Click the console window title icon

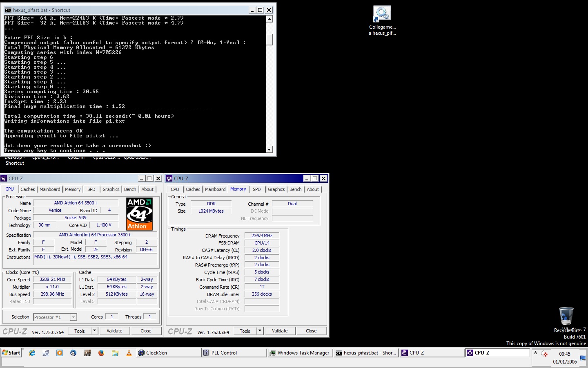8,10
